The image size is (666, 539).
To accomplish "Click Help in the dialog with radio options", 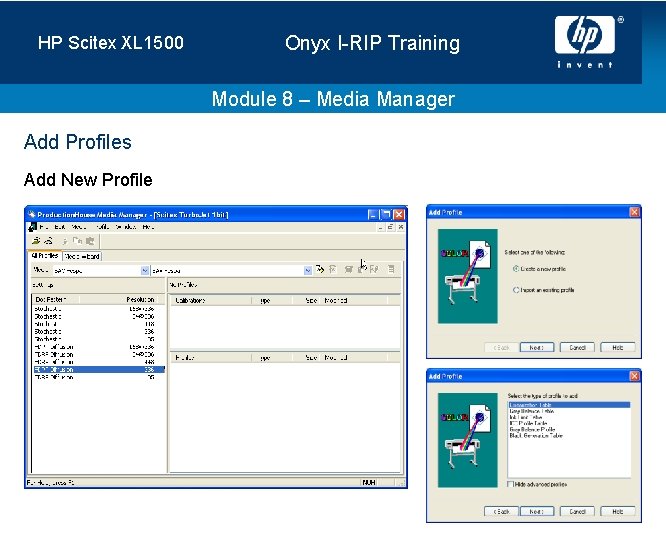I will pyautogui.click(x=618, y=347).
